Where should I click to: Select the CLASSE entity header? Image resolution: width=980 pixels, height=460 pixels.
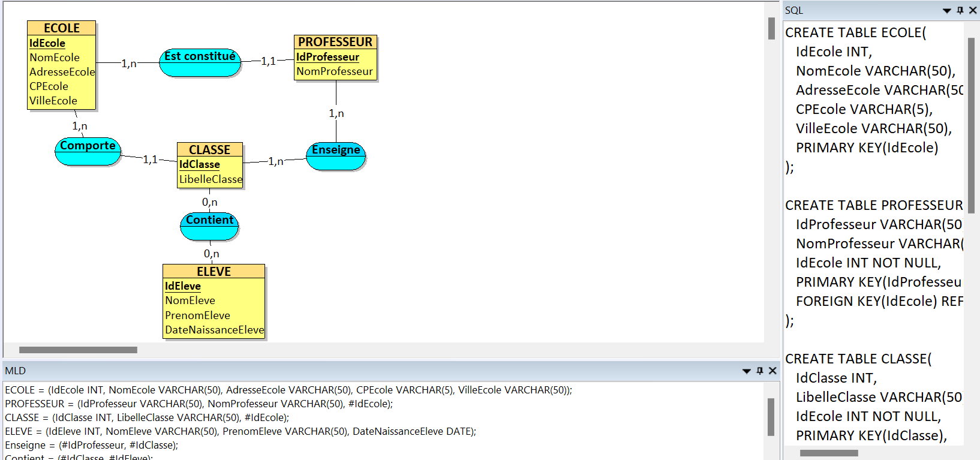[210, 150]
